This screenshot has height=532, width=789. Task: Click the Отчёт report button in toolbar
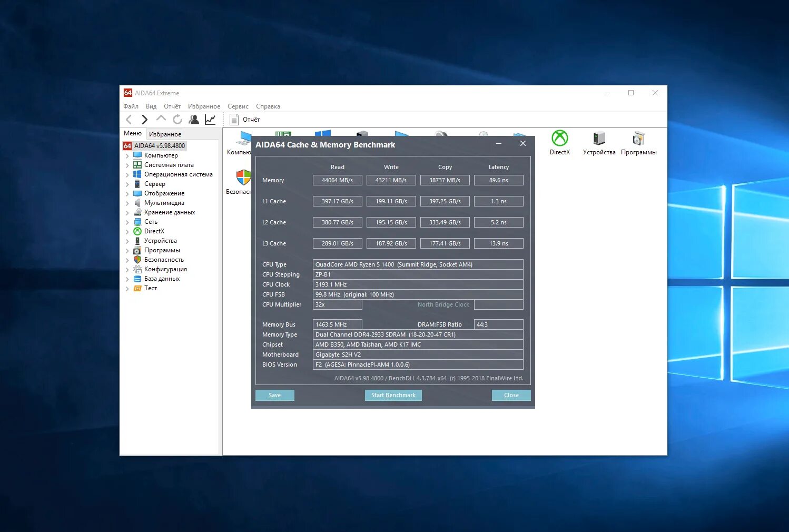pos(245,120)
